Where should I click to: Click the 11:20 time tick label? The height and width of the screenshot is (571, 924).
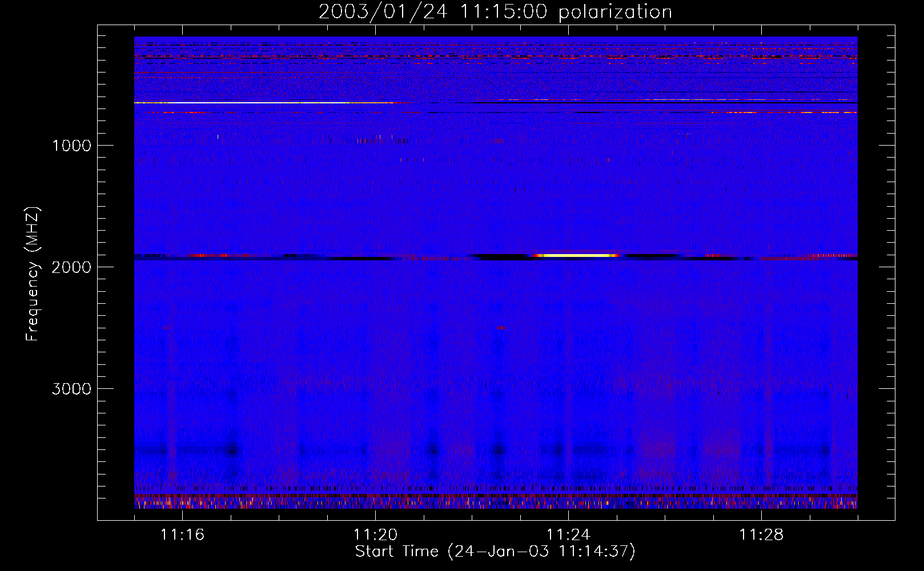click(x=376, y=535)
